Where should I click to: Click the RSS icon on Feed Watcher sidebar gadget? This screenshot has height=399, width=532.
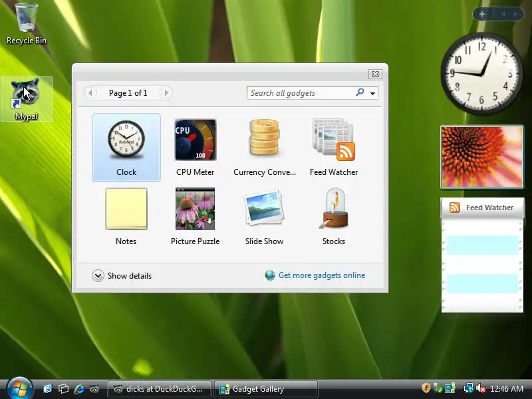click(x=455, y=207)
